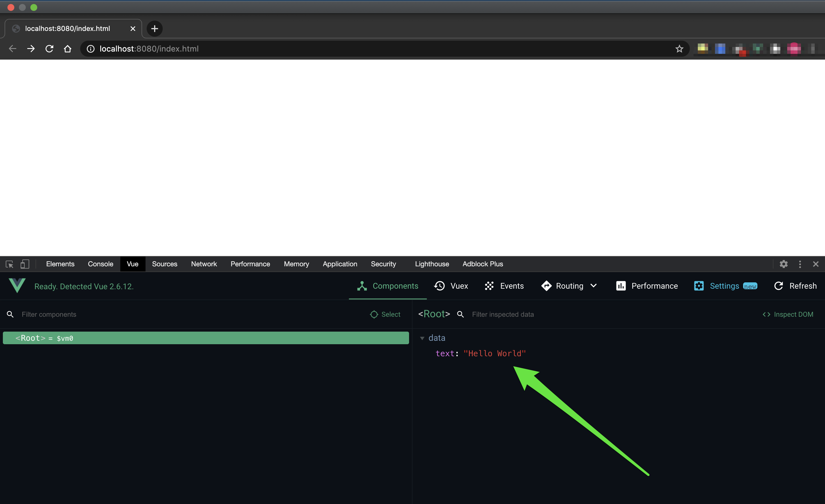Screen dimensions: 825x504
Task: Collapse the data section triangle
Action: pos(422,338)
